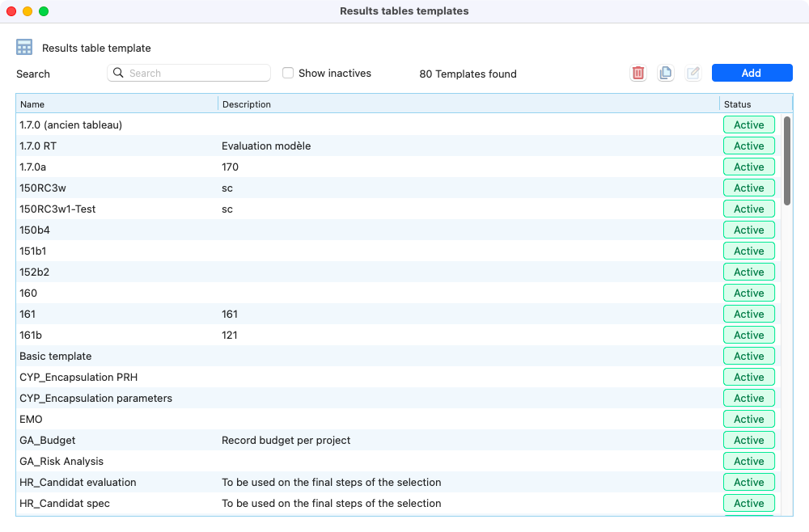This screenshot has height=532, width=809.
Task: Click Active status badge for Basic template
Action: coord(748,357)
